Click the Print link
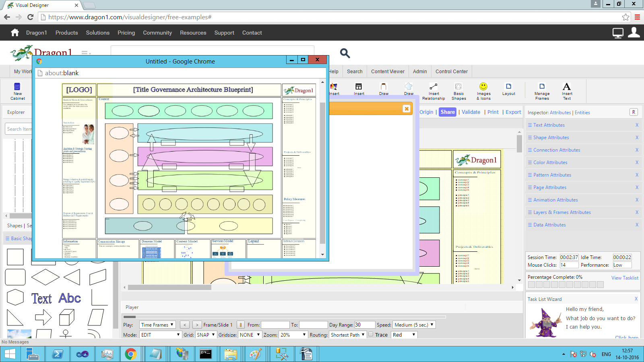 (x=493, y=112)
